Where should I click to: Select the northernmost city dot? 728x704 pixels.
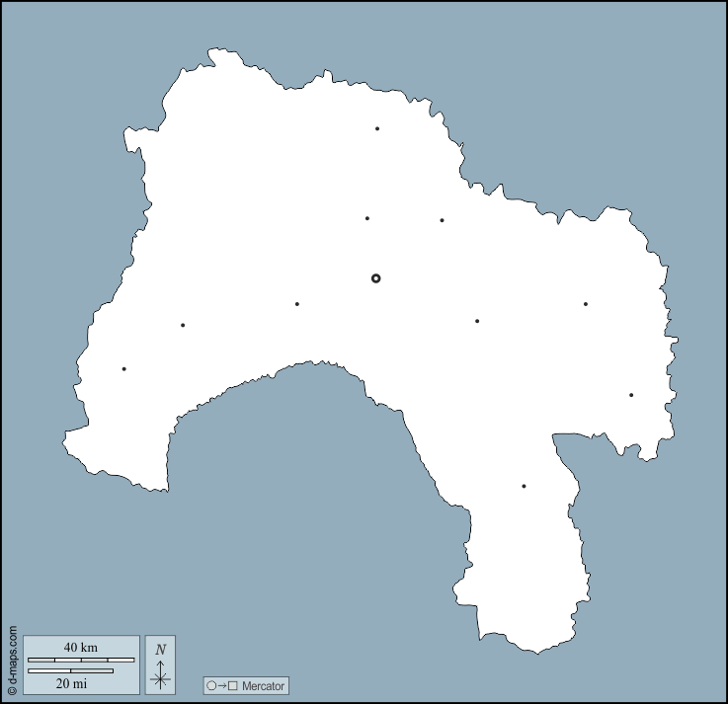coord(376,128)
